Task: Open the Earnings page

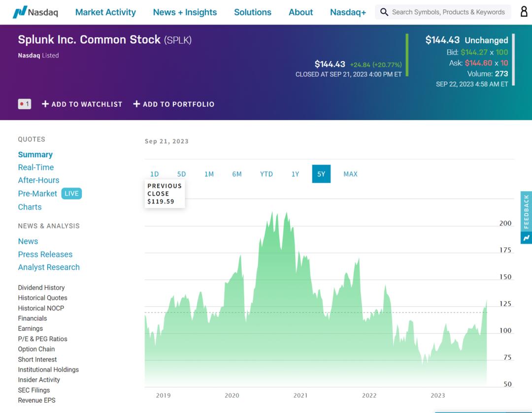Action: click(31, 329)
